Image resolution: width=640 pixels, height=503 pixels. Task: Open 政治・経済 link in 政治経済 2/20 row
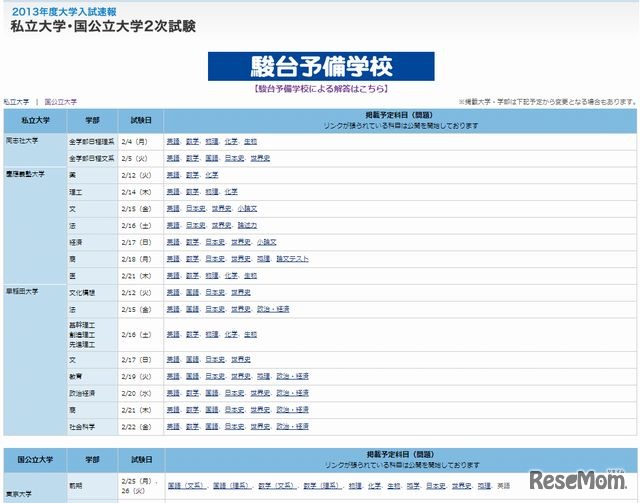(292, 393)
